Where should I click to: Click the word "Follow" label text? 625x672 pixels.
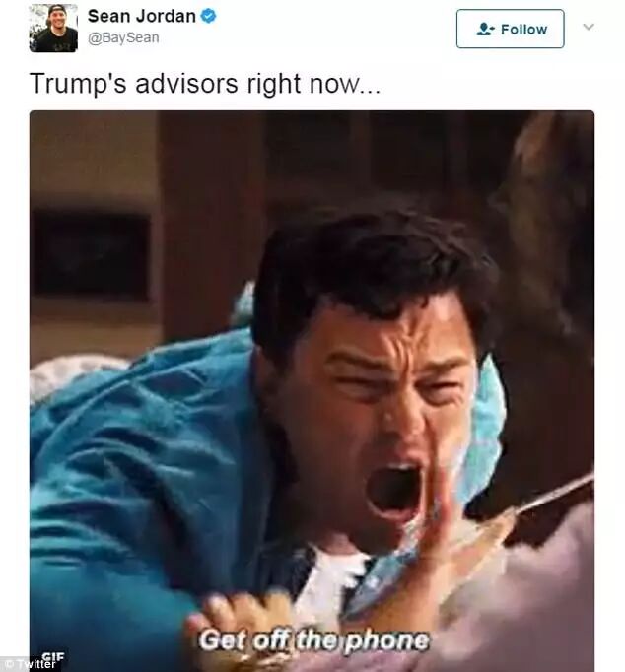click(523, 30)
